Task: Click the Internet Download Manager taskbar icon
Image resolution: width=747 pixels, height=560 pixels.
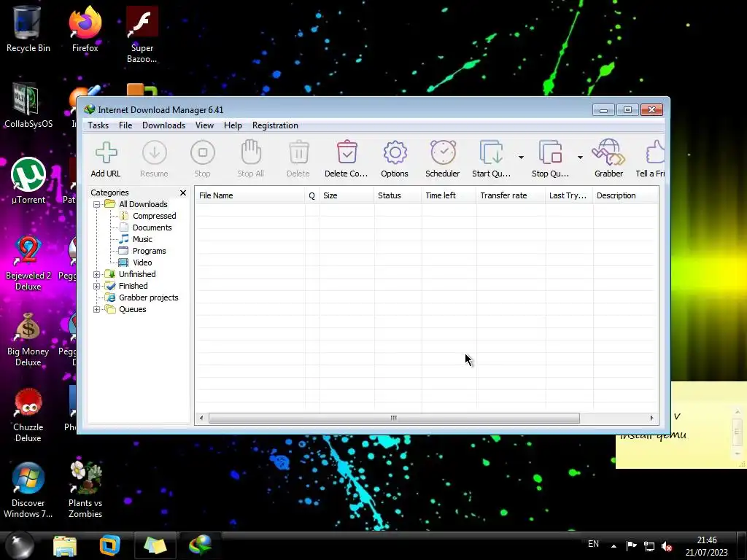Action: click(200, 545)
